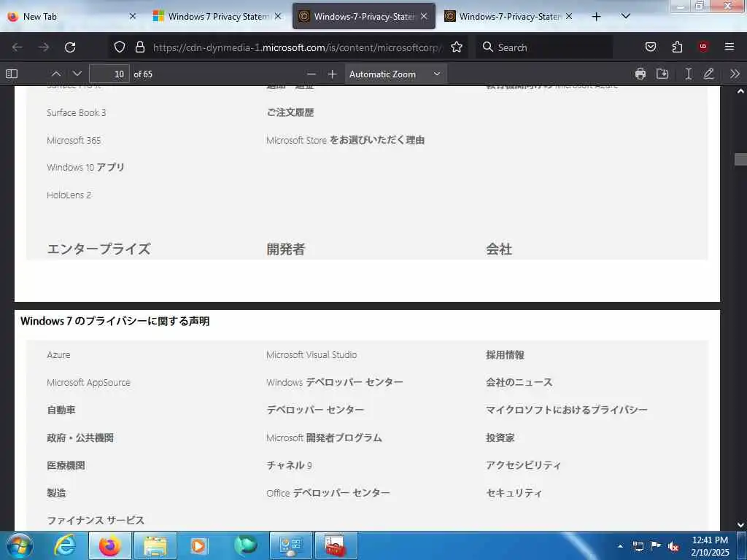Save the PDF via download icon
747x560 pixels.
[662, 74]
